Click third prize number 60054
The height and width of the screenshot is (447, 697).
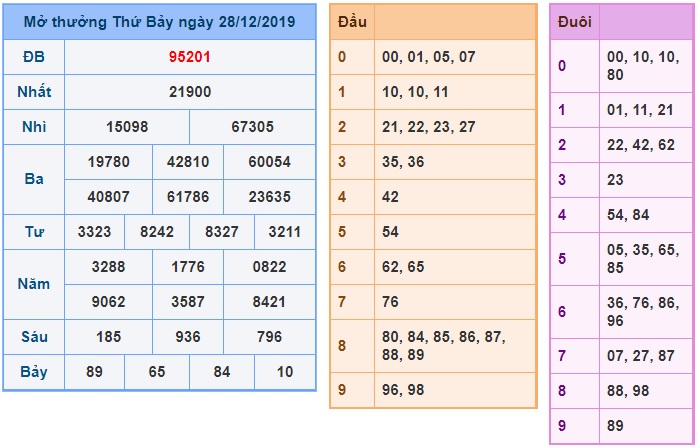coord(269,162)
